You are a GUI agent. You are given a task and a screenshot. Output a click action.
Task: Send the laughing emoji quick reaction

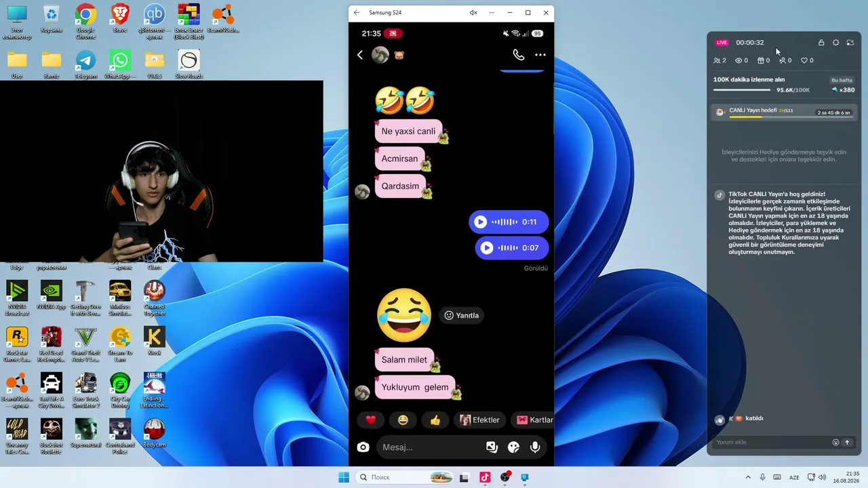(x=403, y=420)
